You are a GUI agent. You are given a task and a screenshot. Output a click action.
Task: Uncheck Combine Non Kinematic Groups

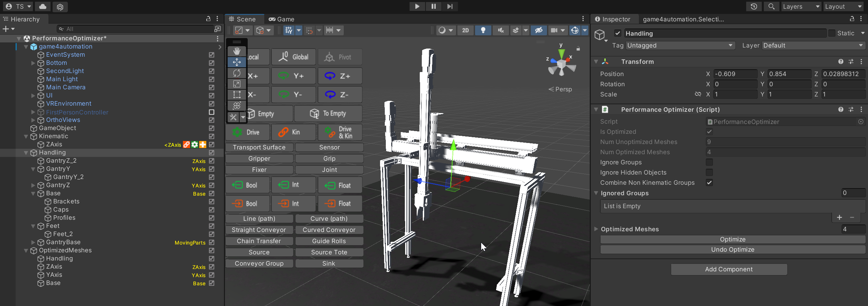tap(709, 183)
